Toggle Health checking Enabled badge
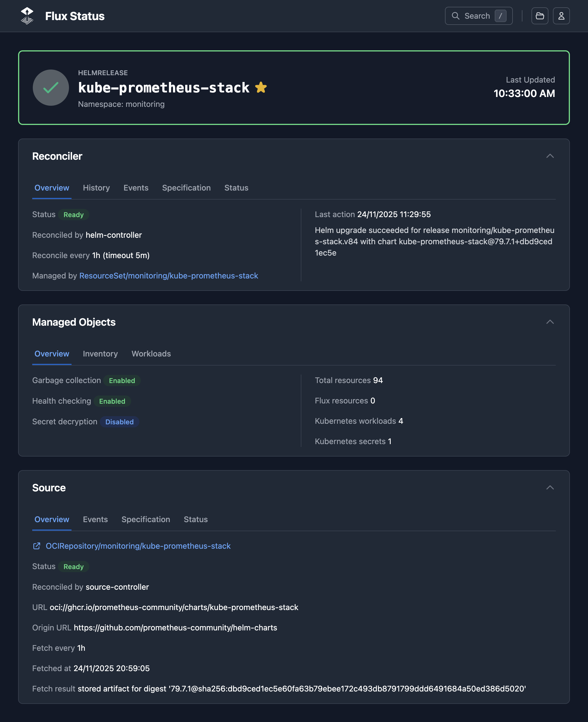Image resolution: width=588 pixels, height=722 pixels. pos(113,401)
